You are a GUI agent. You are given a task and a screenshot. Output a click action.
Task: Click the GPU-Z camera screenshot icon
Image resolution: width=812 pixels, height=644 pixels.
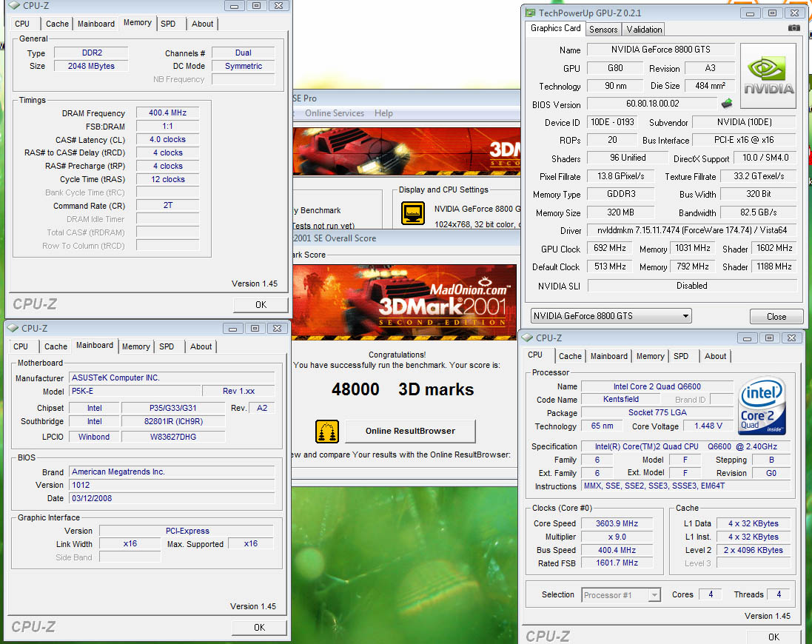pyautogui.click(x=793, y=28)
